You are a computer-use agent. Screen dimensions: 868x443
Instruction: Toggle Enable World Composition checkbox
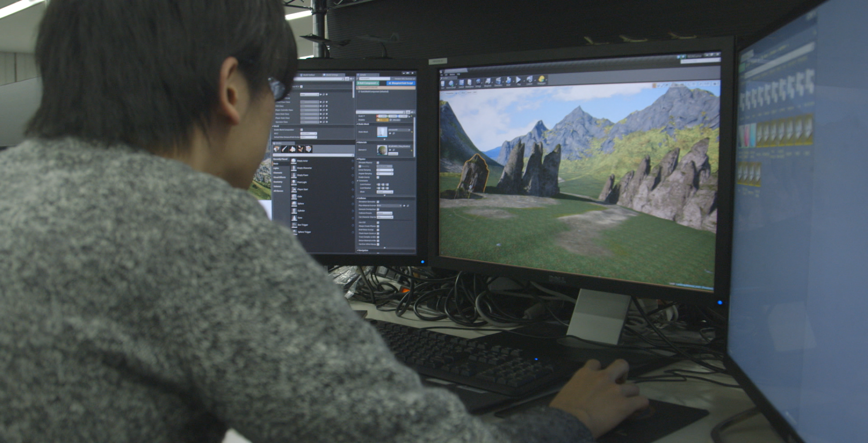pyautogui.click(x=301, y=129)
